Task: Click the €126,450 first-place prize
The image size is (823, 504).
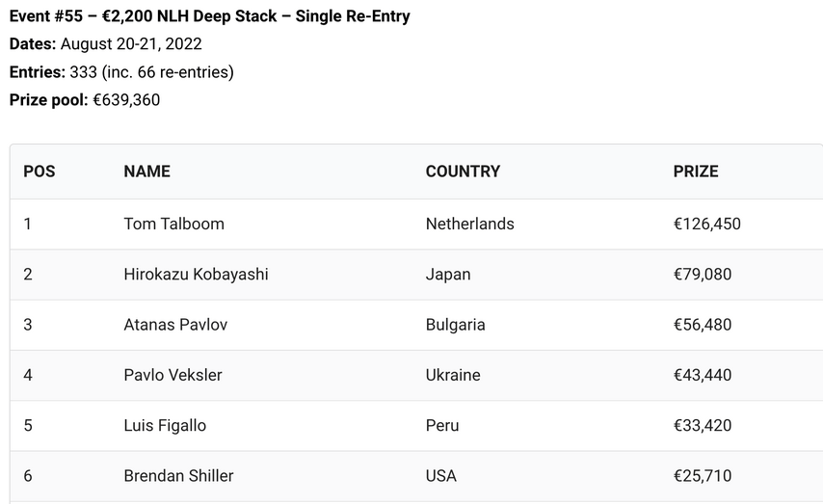Action: click(x=707, y=224)
